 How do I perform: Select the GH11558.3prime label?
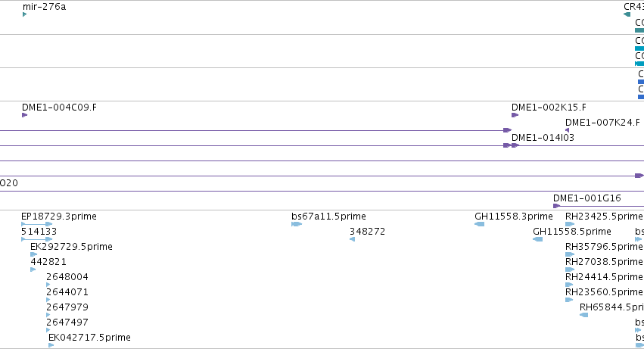coord(514,217)
